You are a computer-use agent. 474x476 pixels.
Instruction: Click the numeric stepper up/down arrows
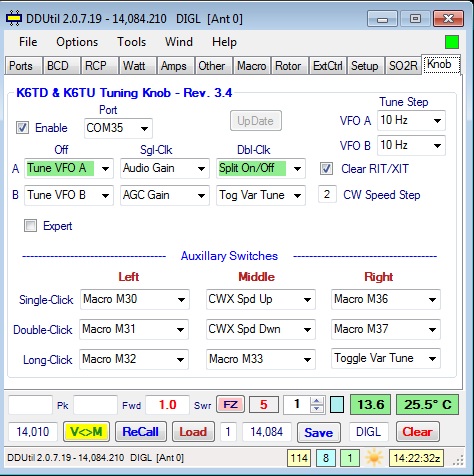317,405
